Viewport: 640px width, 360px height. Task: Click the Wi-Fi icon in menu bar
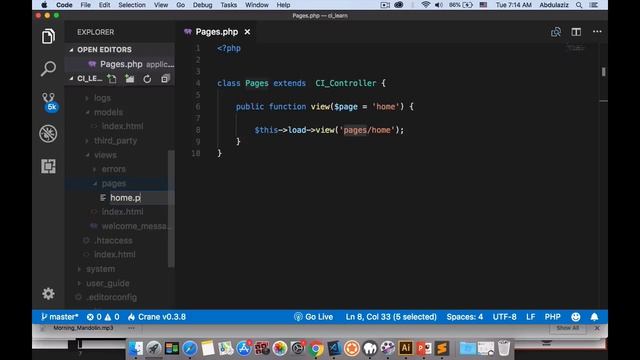point(425,5)
